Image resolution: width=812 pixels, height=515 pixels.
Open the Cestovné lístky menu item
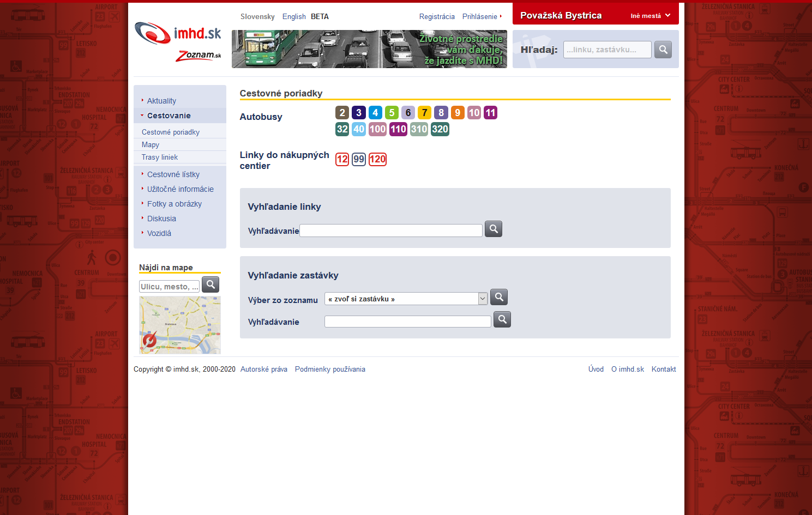pos(173,174)
